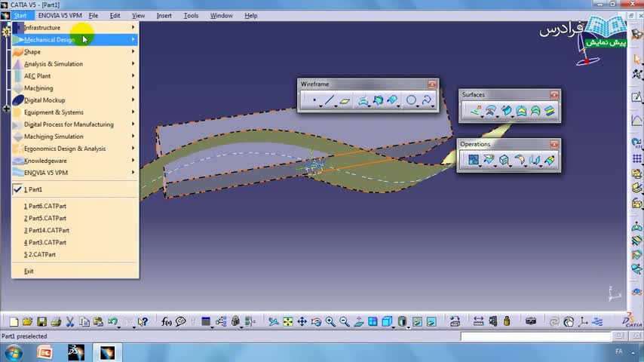Select the Boundary tool in Operations toolbar
This screenshot has width=644, height=362.
click(x=504, y=159)
